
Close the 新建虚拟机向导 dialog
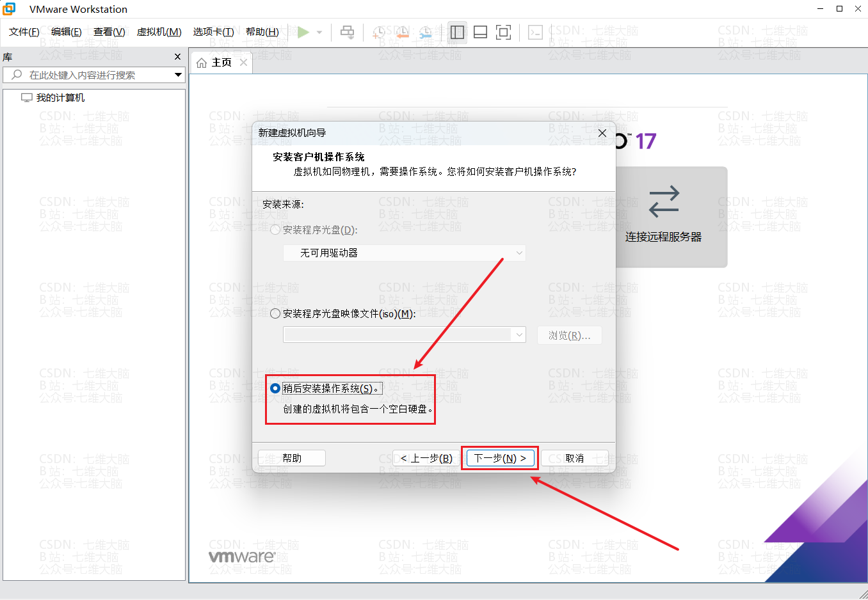(602, 133)
